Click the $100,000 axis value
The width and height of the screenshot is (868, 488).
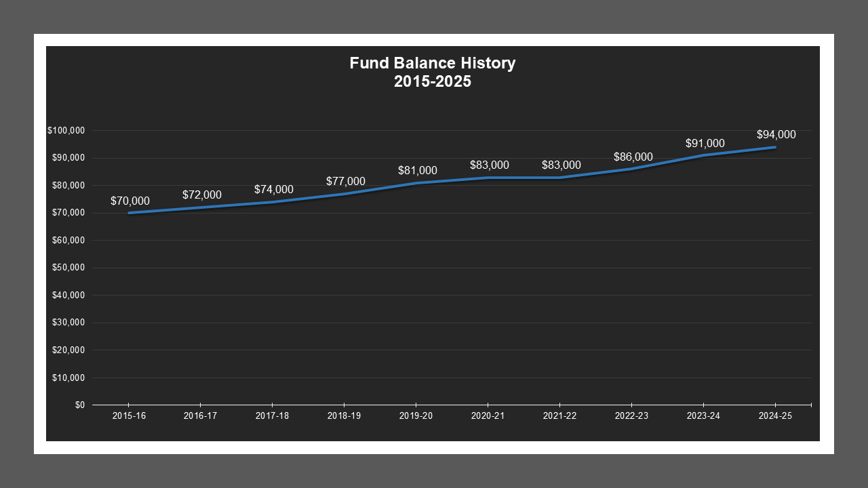66,130
